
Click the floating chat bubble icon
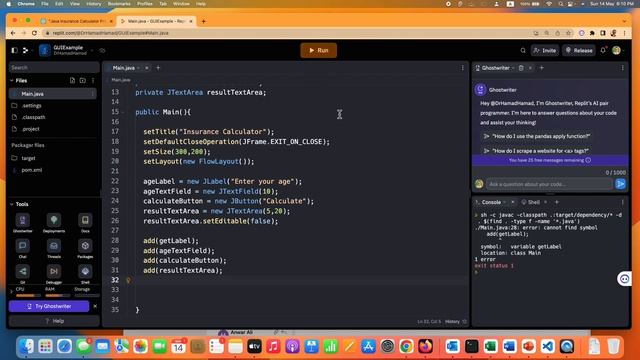tap(624, 279)
